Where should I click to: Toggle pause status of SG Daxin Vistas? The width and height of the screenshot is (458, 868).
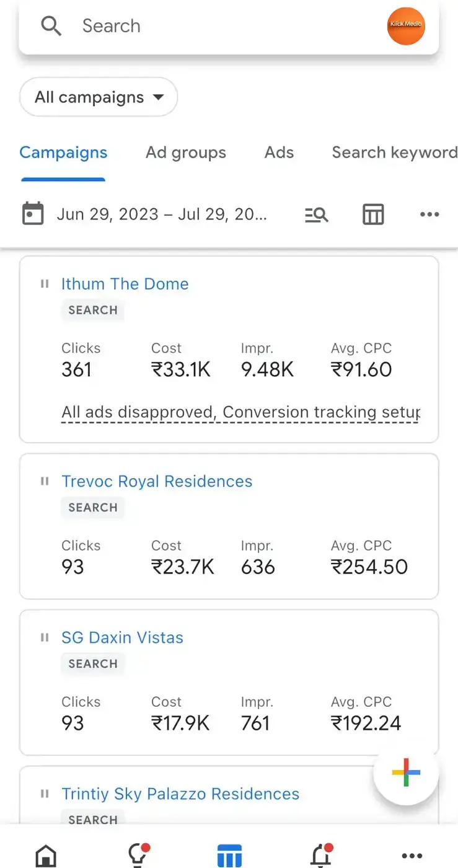coord(45,637)
